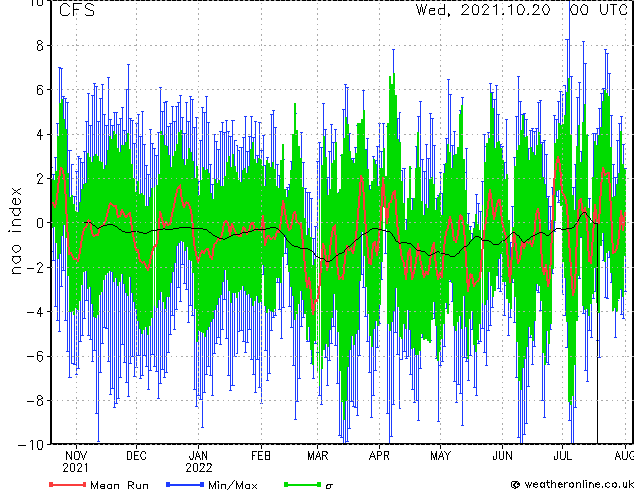Click the 'Min/Max' legend text

[232, 485]
